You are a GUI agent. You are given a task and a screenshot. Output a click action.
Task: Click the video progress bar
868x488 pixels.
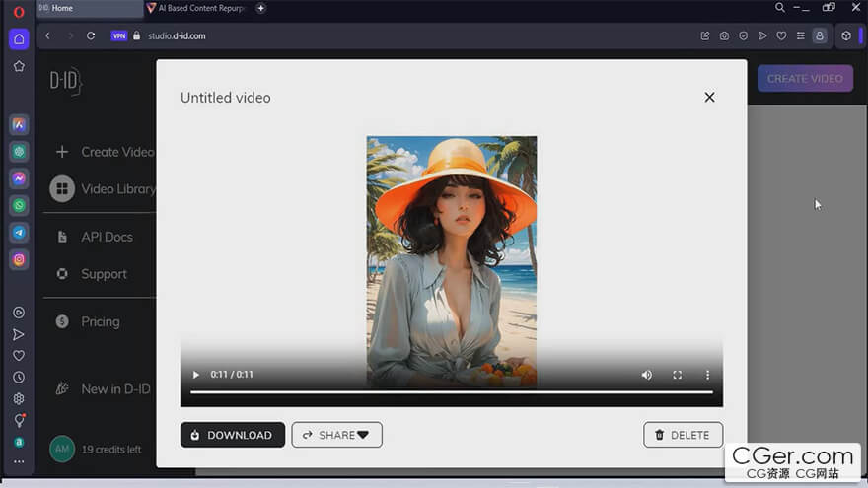(x=451, y=392)
